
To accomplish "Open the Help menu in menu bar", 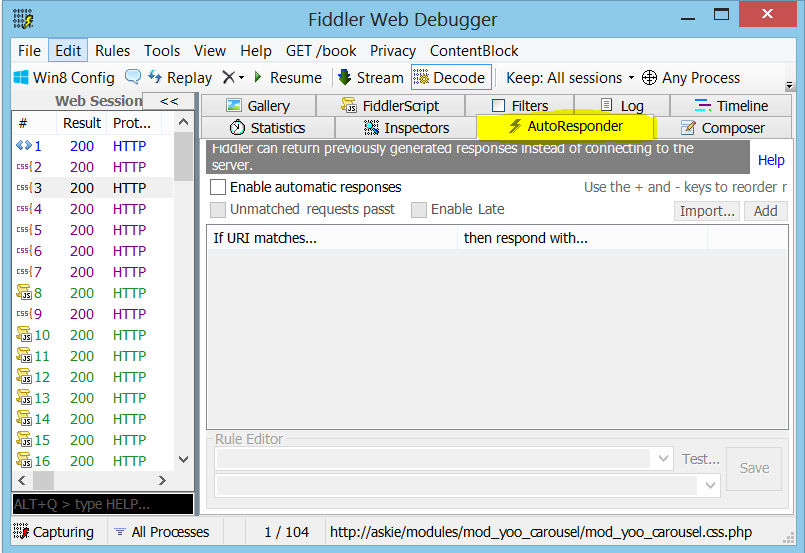I will (256, 51).
